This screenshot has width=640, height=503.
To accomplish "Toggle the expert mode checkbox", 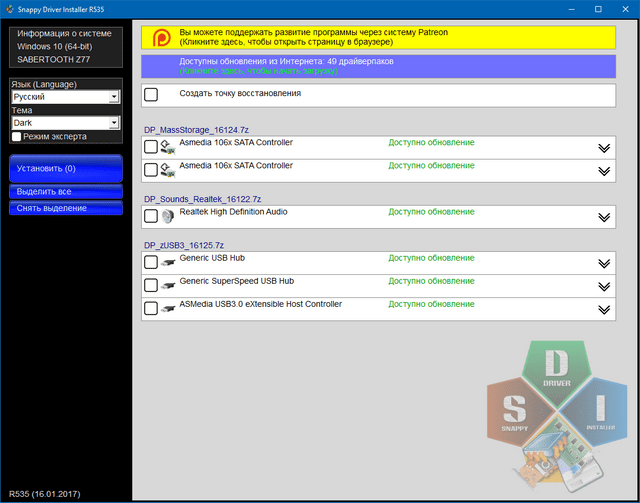I will coord(16,137).
